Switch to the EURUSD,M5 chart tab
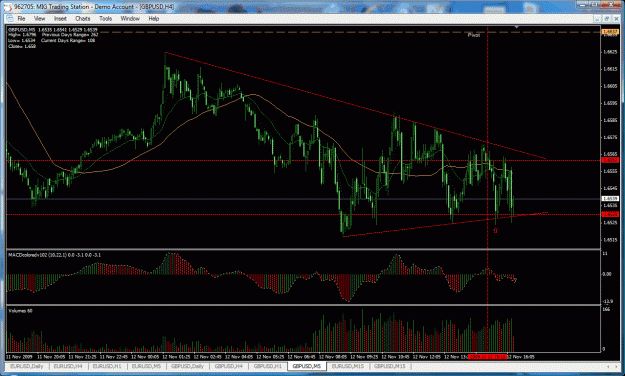This screenshot has width=625, height=376. 146,366
